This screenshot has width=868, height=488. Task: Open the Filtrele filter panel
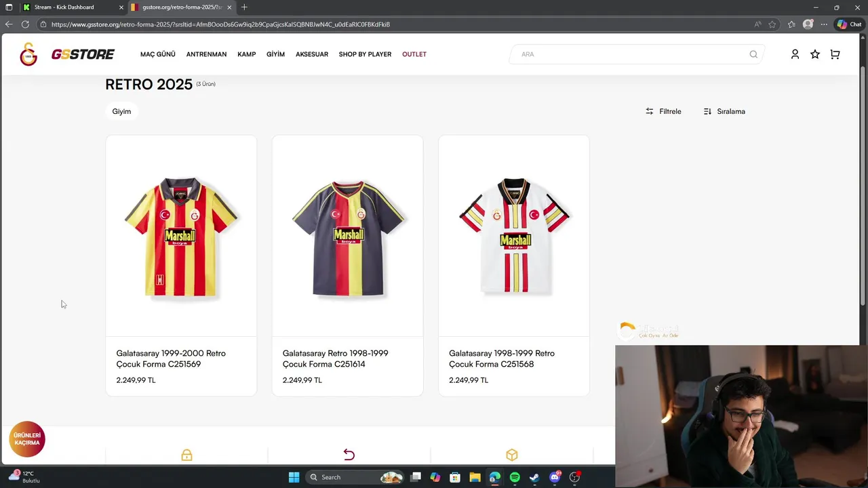point(663,111)
